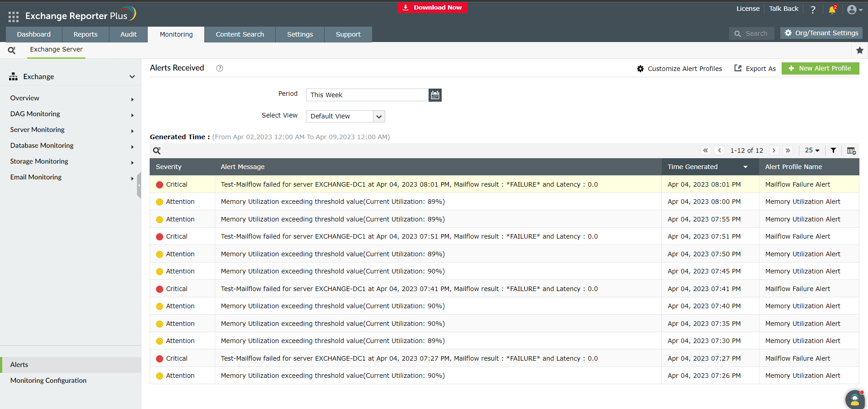Select the Memory Utilization Alert at 07:45 PM
The width and height of the screenshot is (868, 409).
pos(802,271)
